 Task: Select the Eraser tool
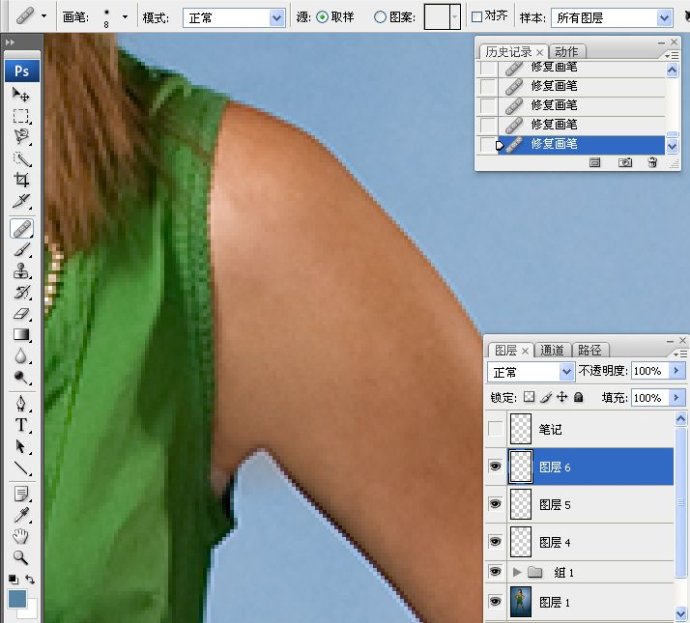[x=20, y=313]
